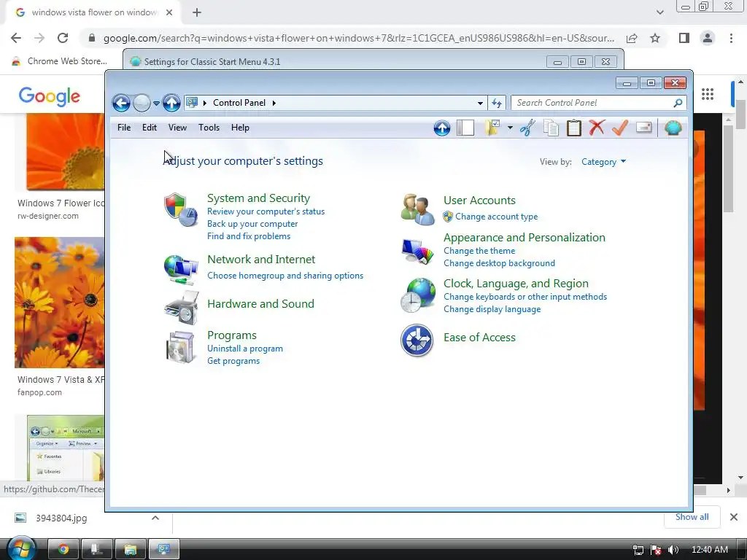Click Change keyboards or other input methods

525,297
